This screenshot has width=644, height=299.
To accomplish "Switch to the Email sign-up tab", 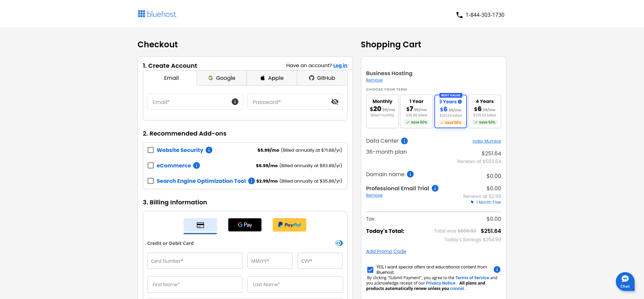I will [x=170, y=78].
